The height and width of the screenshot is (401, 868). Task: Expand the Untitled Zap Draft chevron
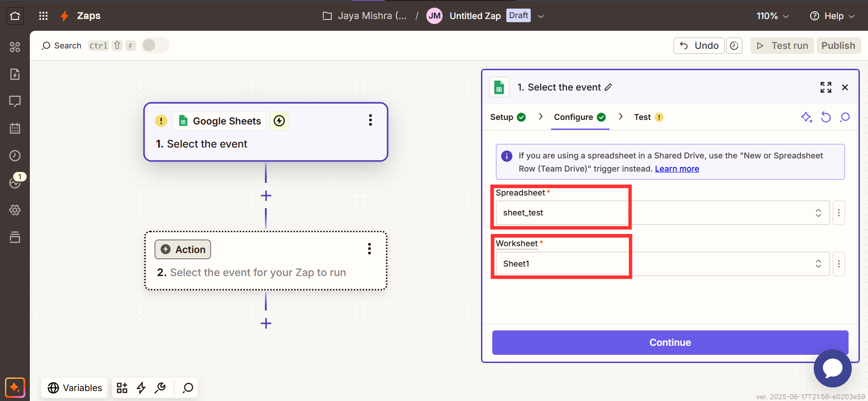541,16
